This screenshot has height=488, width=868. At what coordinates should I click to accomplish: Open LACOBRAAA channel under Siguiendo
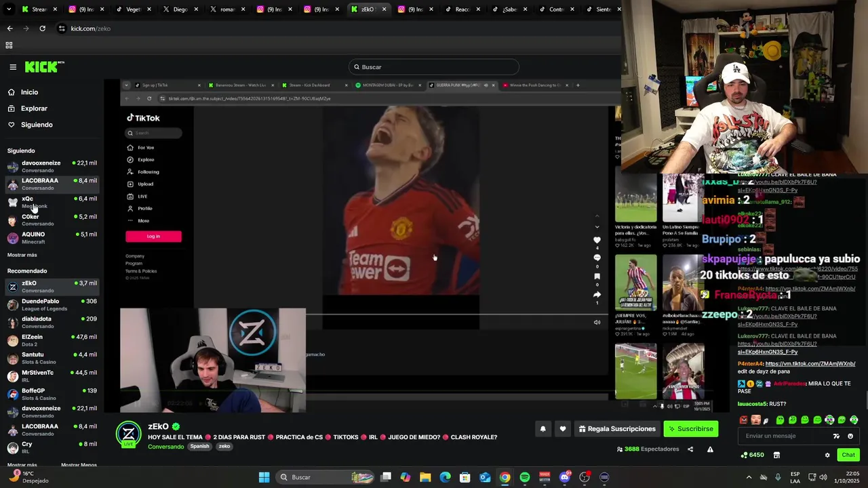52,184
